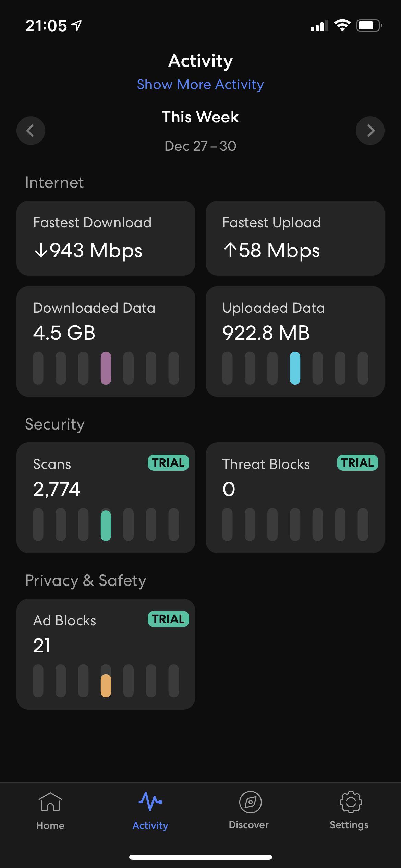
Task: Select the green bar in Scans chart
Action: point(106,525)
